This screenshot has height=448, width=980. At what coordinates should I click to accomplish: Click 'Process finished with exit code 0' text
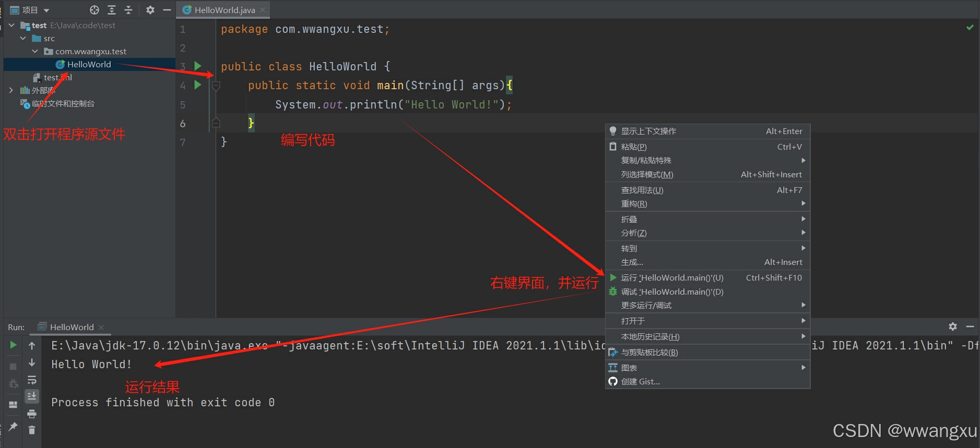point(163,402)
